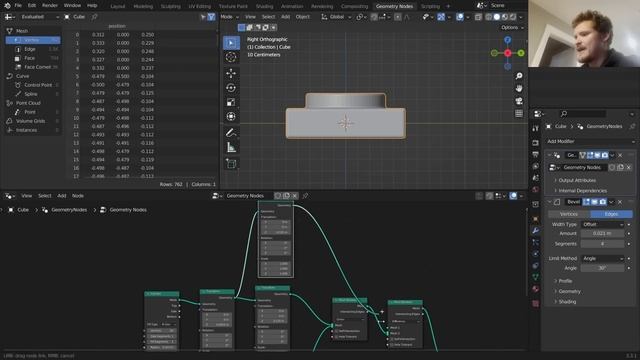This screenshot has height=360, width=640.
Task: Switch perspective/orthographic grid icon in viewport
Action: pos(519,113)
